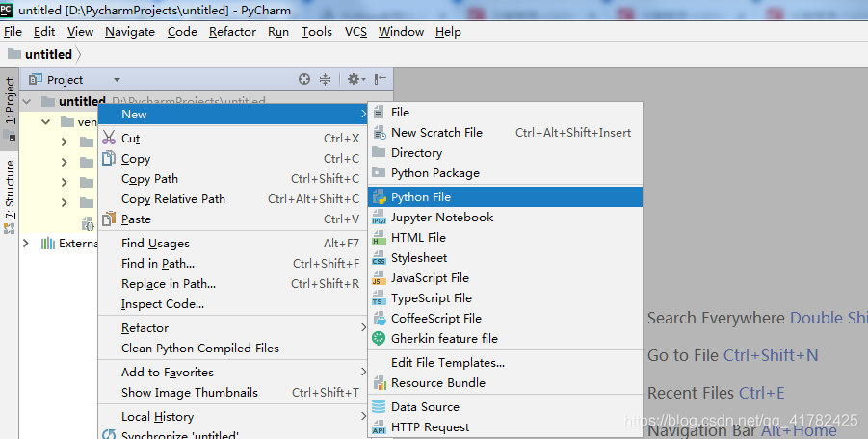
Task: Select Find in Path...
Action: coord(233,263)
